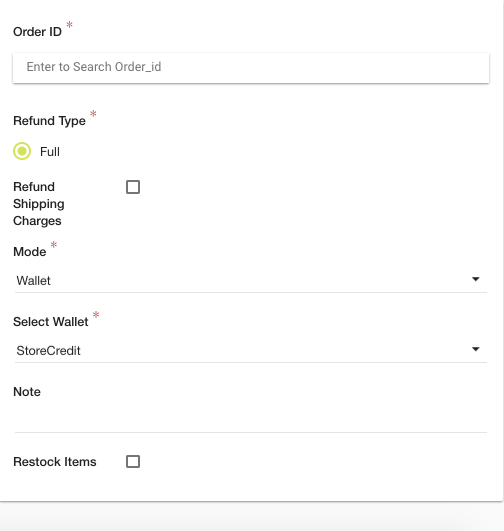Click the required asterisk beside Select Wallet

(x=96, y=315)
